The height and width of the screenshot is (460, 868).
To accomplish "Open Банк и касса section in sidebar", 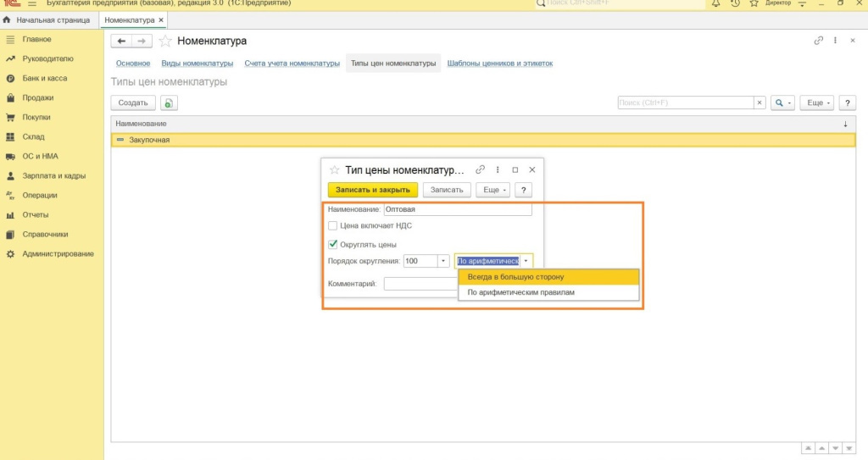I will click(x=44, y=78).
